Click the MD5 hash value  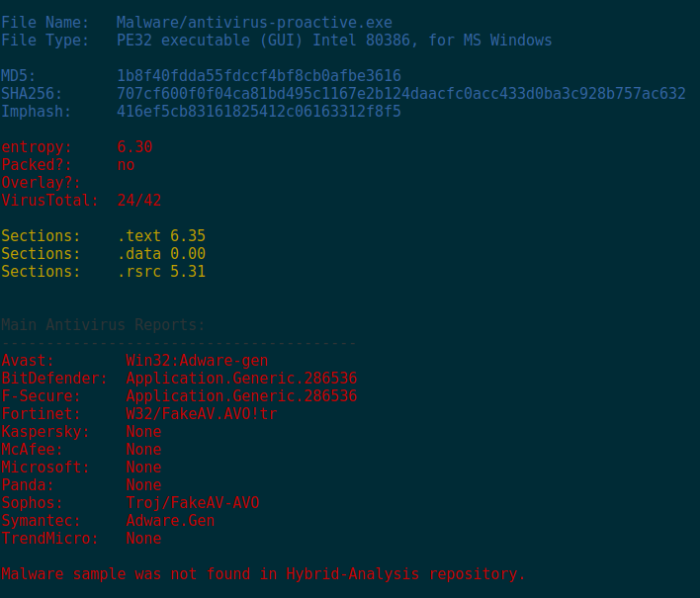[259, 76]
